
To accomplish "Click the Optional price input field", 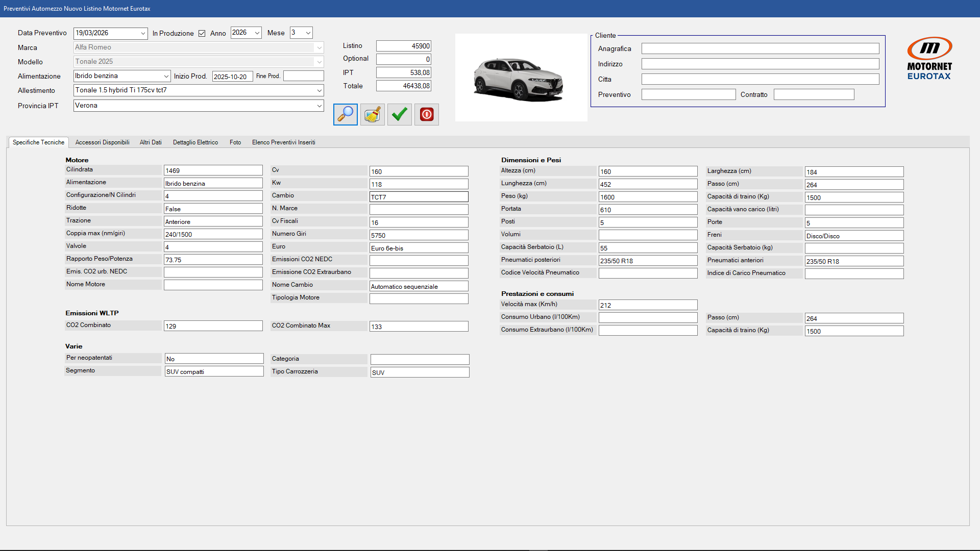I will coord(403,59).
